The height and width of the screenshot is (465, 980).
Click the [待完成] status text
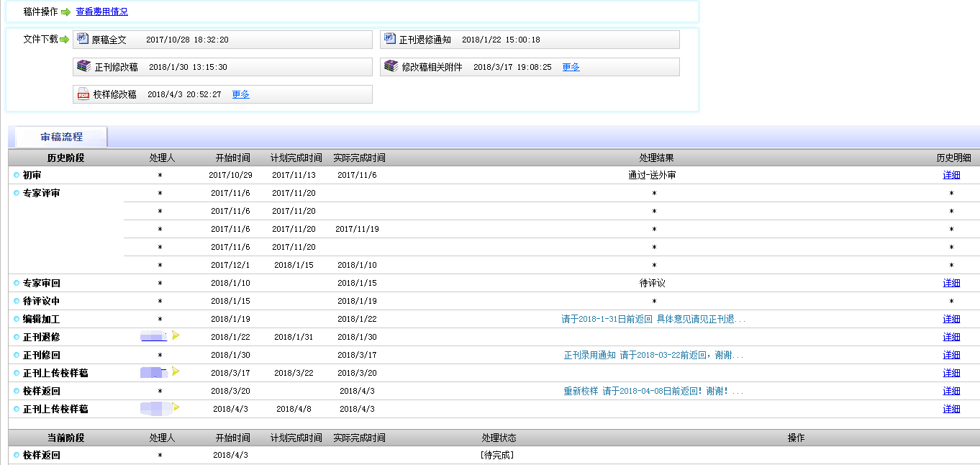coord(498,455)
